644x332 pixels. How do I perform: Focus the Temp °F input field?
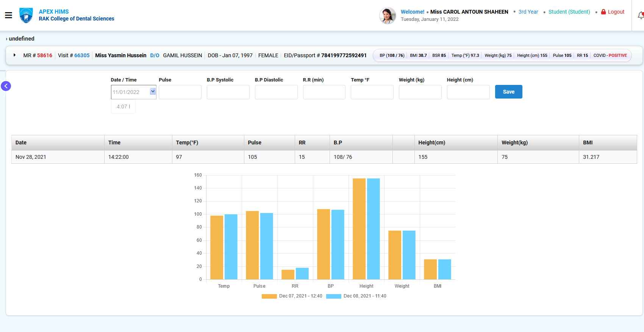372,92
